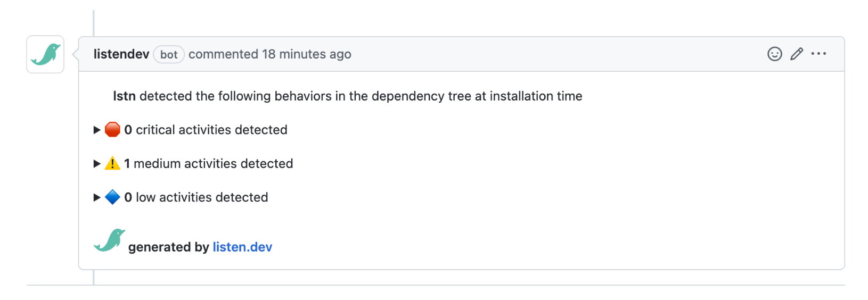Edit the comment using the pencil icon
The width and height of the screenshot is (868, 300).
pos(797,54)
